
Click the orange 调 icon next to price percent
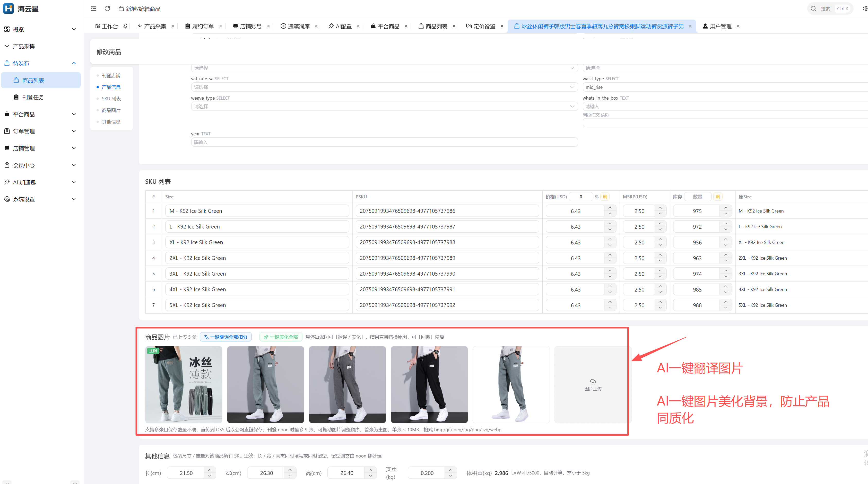pyautogui.click(x=605, y=197)
